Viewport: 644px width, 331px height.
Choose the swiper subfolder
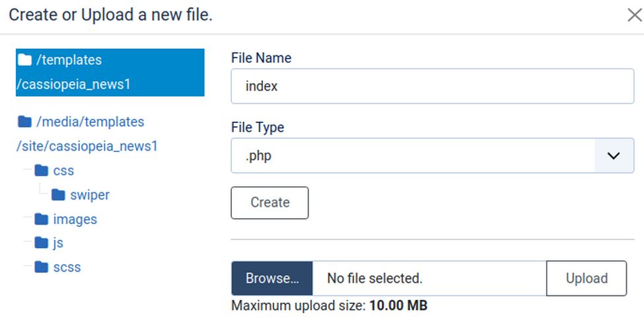(x=90, y=195)
